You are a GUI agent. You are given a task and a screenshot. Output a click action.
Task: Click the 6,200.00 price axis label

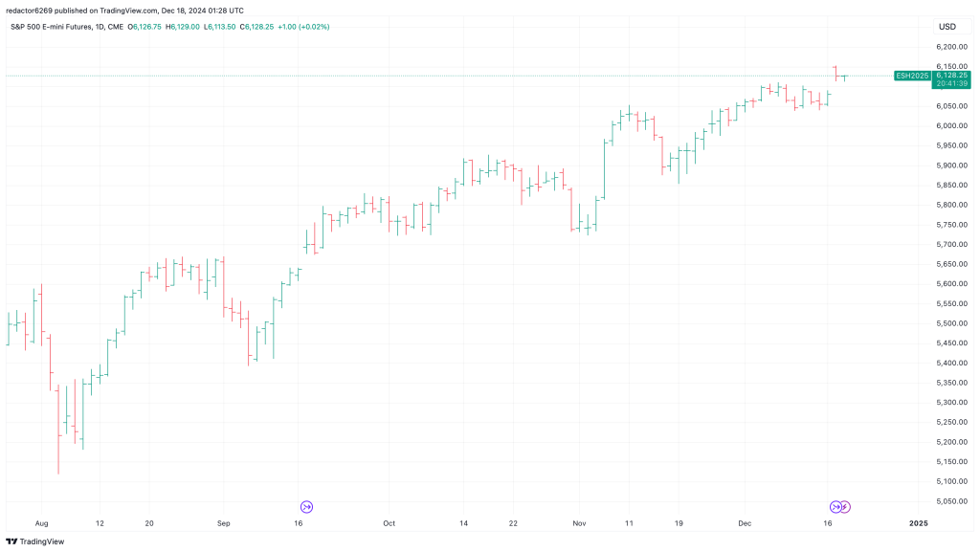coord(950,47)
